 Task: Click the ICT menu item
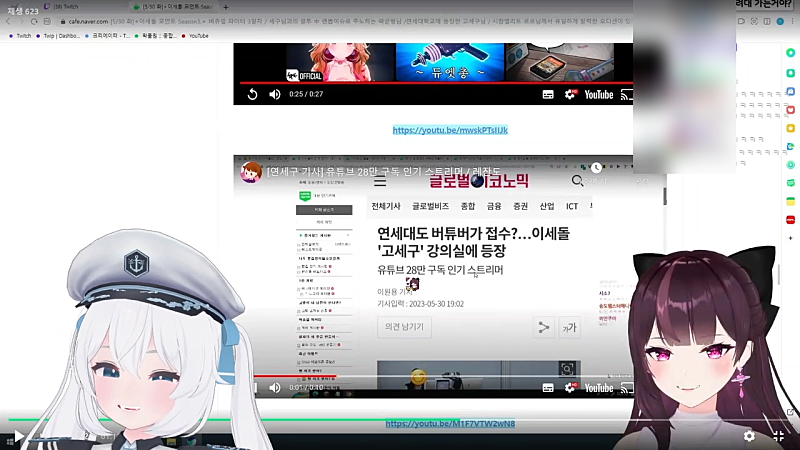click(572, 206)
